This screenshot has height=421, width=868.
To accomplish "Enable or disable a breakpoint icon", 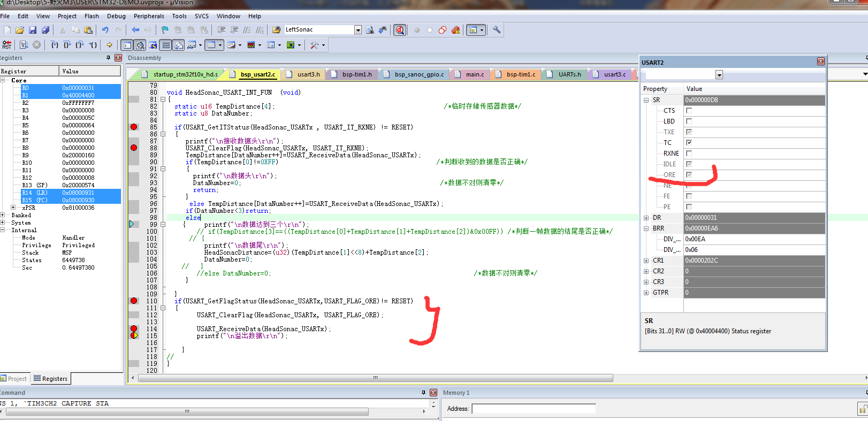I will tap(430, 30).
